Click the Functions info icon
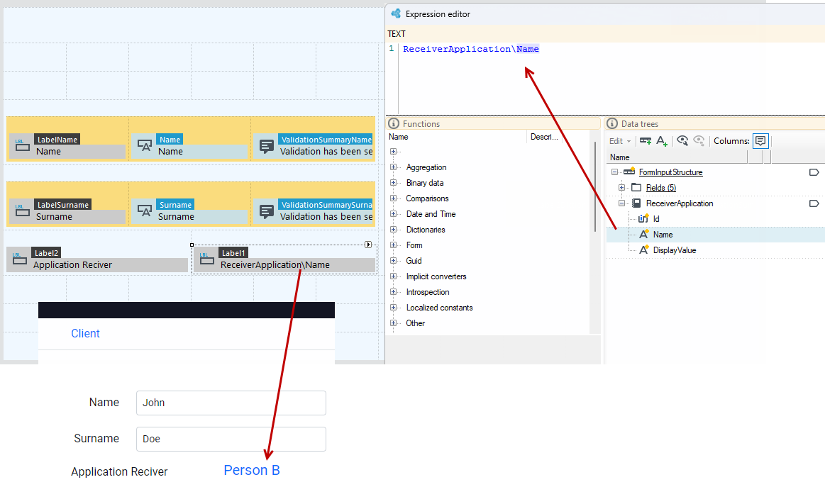Viewport: 825px width, 504px height. 394,123
